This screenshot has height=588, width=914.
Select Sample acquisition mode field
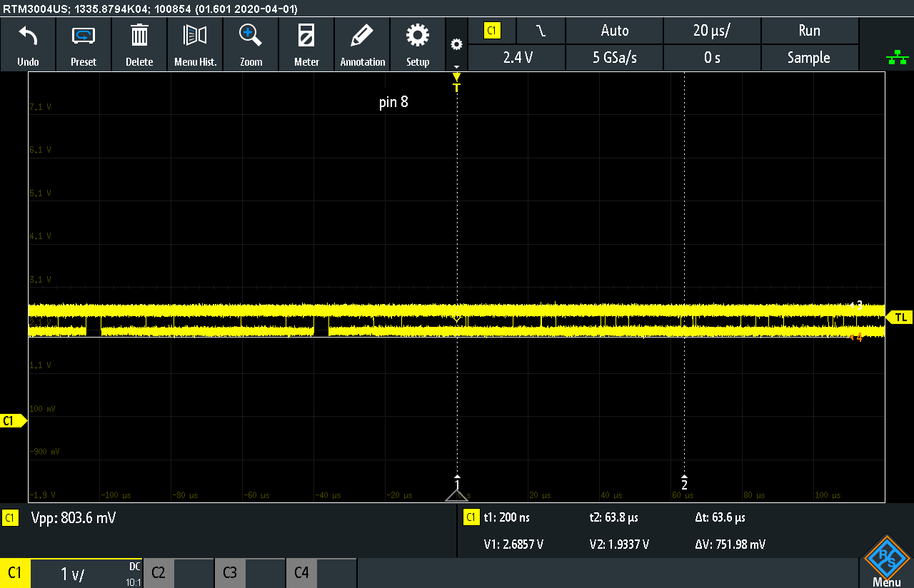click(809, 58)
